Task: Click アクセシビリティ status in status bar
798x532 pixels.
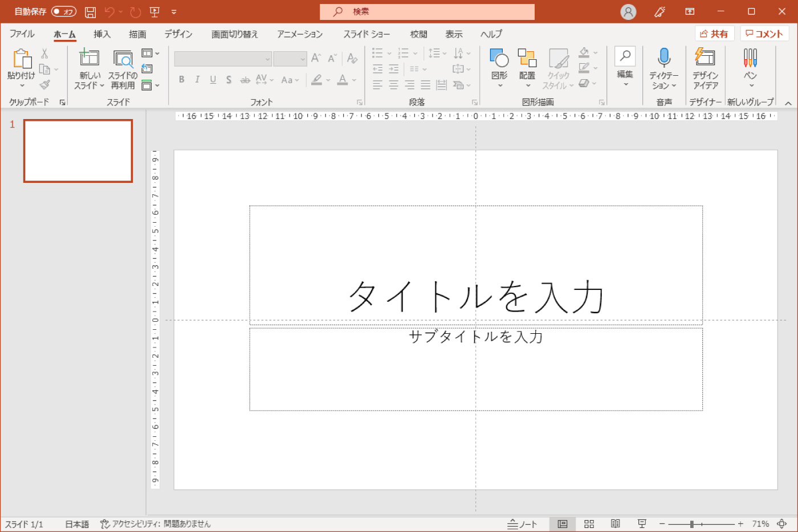Action: click(155, 524)
